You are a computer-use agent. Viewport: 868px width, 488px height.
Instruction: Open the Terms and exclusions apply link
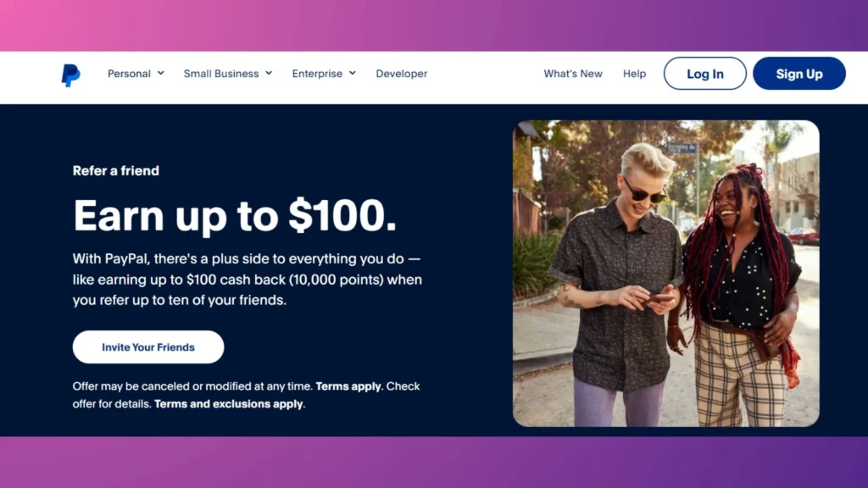[x=229, y=404]
